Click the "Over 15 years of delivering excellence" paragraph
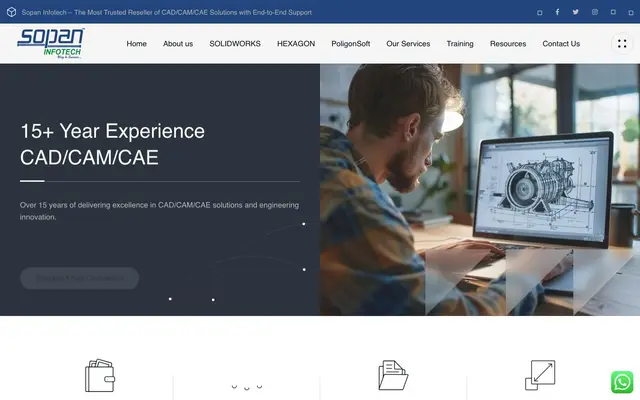This screenshot has width=640, height=400. tap(159, 211)
